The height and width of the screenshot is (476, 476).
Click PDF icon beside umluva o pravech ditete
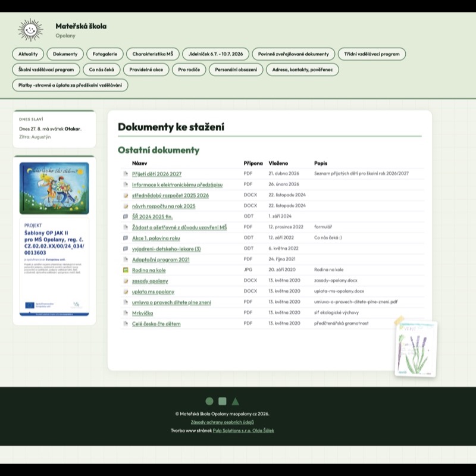tap(126, 302)
